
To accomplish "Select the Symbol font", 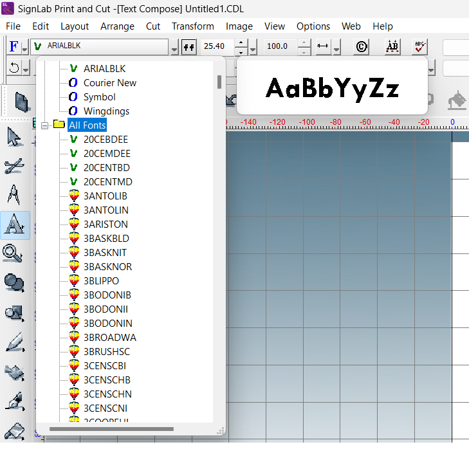I will [99, 97].
